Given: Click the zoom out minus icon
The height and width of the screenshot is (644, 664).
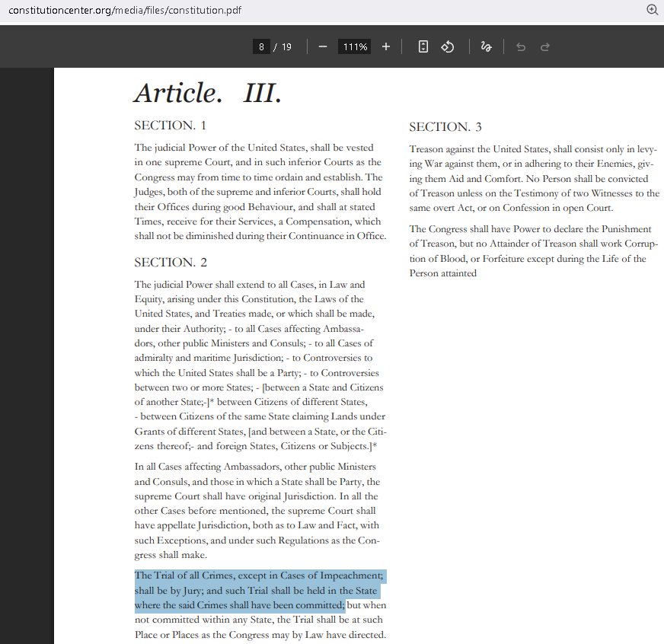Looking at the screenshot, I should pos(323,46).
